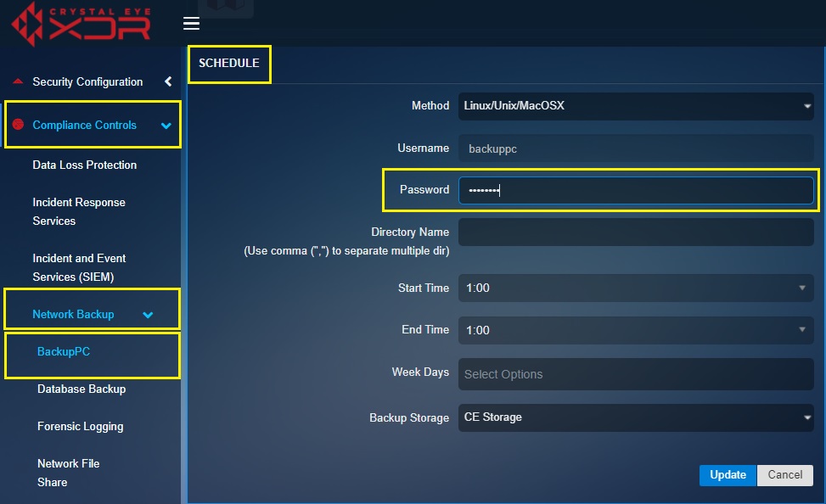
Task: Open the Backup Storage dropdown
Action: tap(636, 417)
